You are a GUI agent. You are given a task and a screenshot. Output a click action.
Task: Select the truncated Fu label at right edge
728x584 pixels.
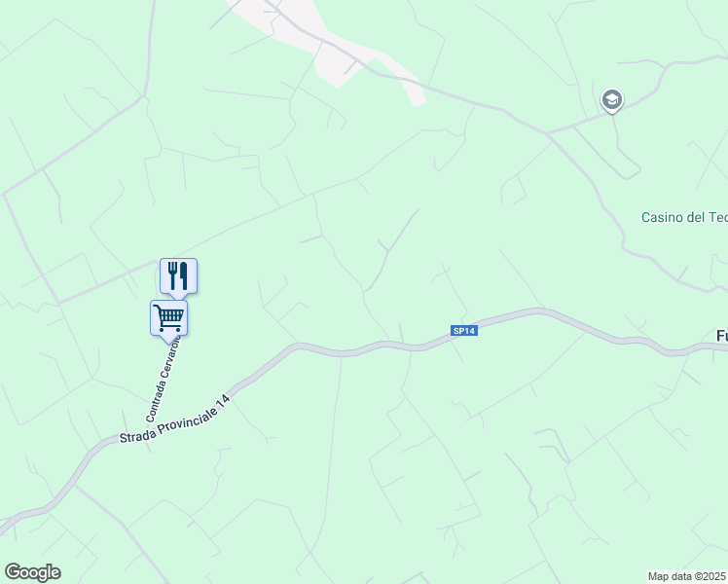tap(722, 336)
